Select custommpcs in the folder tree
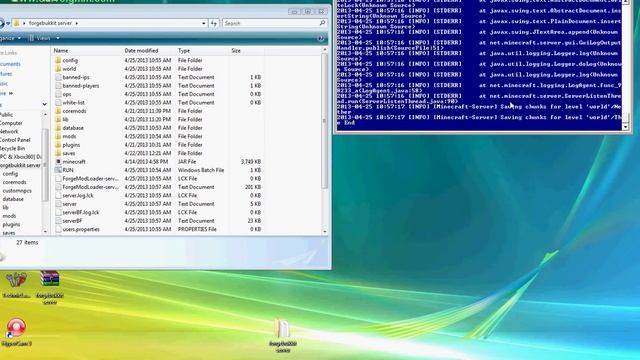 coord(17,191)
